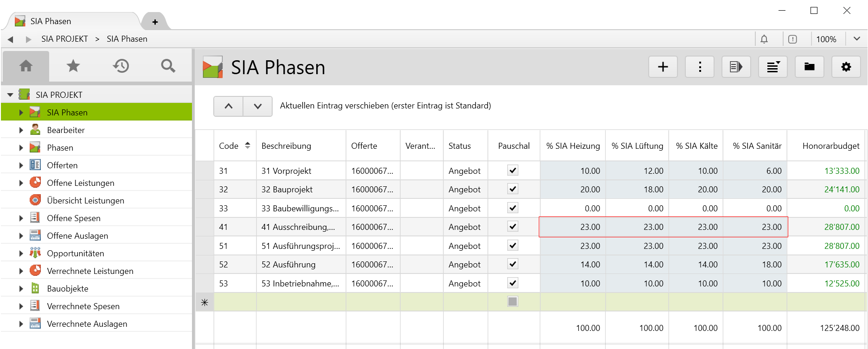Open the three-dot more options menu

[x=700, y=67]
